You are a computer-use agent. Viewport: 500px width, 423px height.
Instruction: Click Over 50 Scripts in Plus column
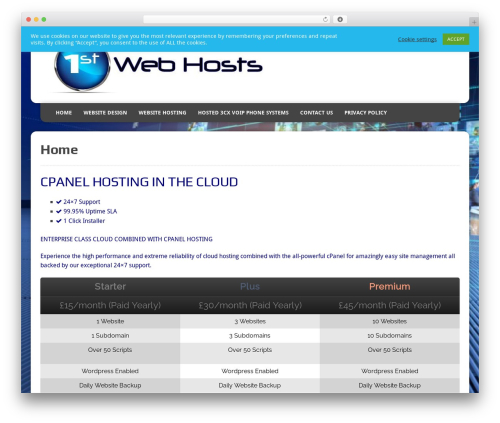pos(250,350)
